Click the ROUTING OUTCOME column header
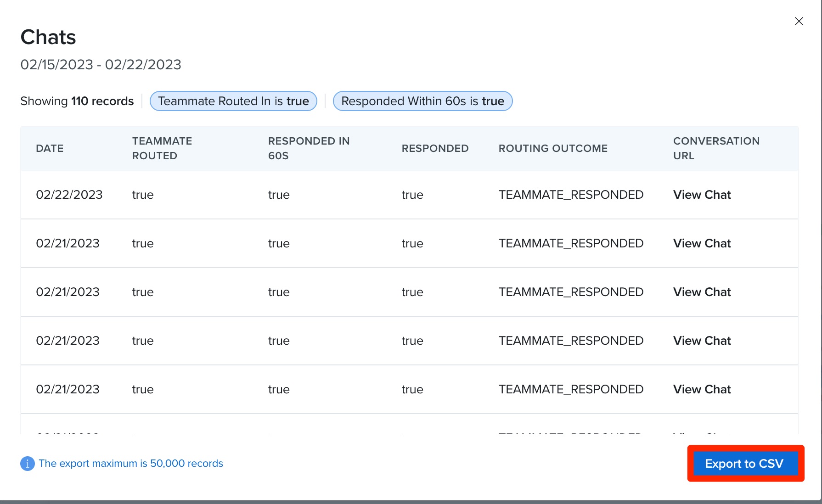This screenshot has width=822, height=504. (x=553, y=148)
